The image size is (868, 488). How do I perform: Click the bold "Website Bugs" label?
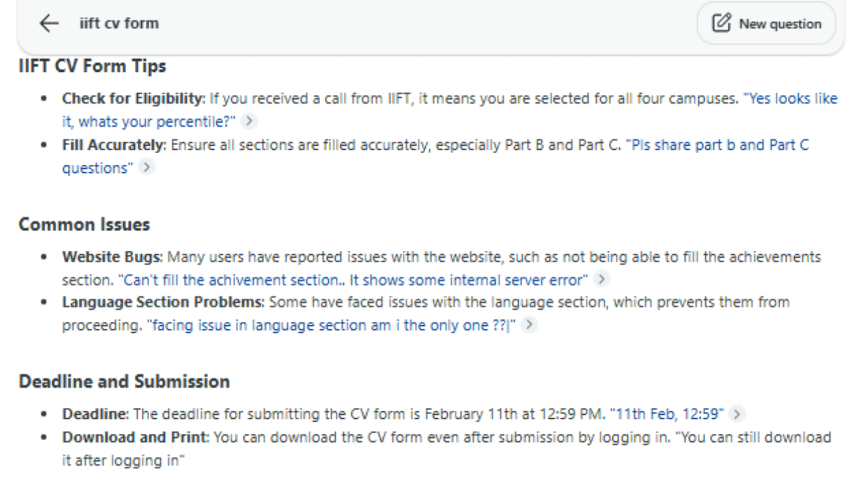click(x=112, y=257)
